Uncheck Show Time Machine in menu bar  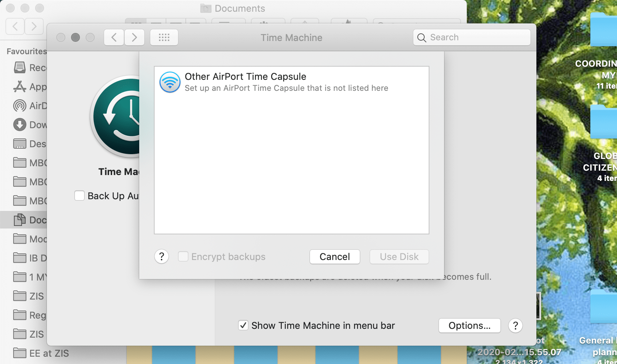[243, 325]
